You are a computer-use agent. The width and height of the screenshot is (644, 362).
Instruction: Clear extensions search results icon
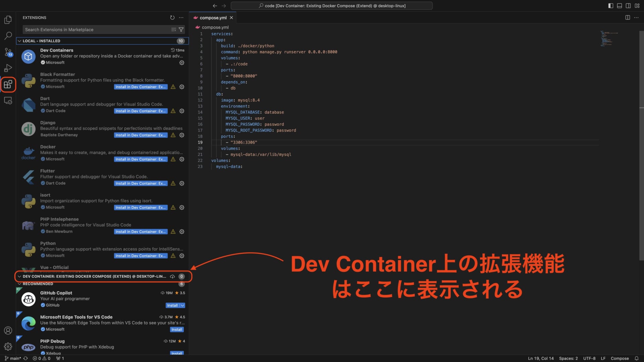[174, 29]
